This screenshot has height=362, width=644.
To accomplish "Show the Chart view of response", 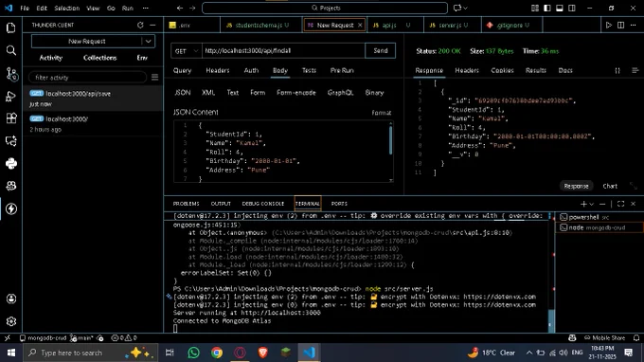I will tap(610, 186).
